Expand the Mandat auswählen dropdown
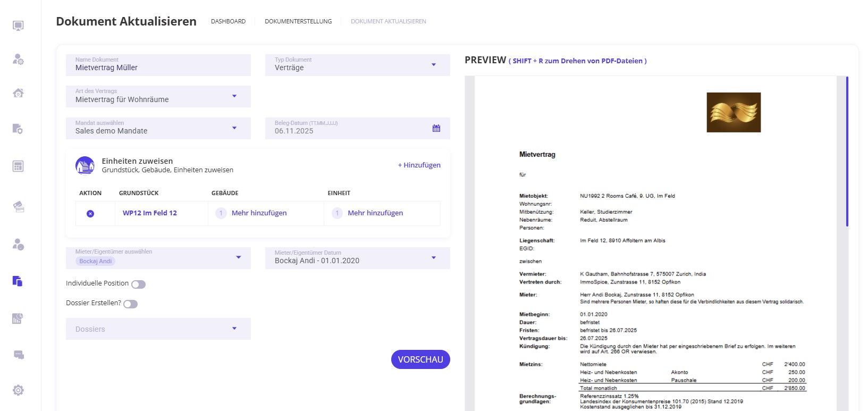This screenshot has width=868, height=411. 234,128
